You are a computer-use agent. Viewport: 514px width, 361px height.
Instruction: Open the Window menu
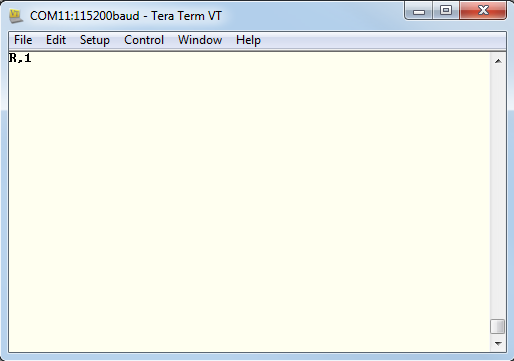point(200,40)
